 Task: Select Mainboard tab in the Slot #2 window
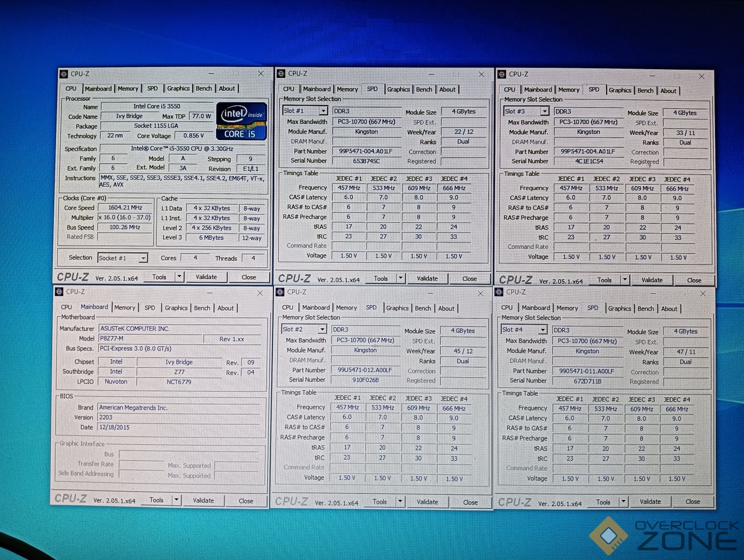[316, 308]
